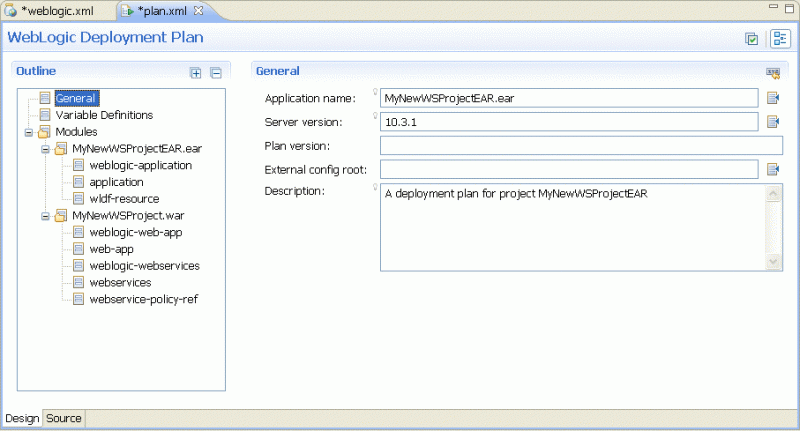Click the web-app page icon
The width and height of the screenshot is (800, 431).
[x=78, y=248]
